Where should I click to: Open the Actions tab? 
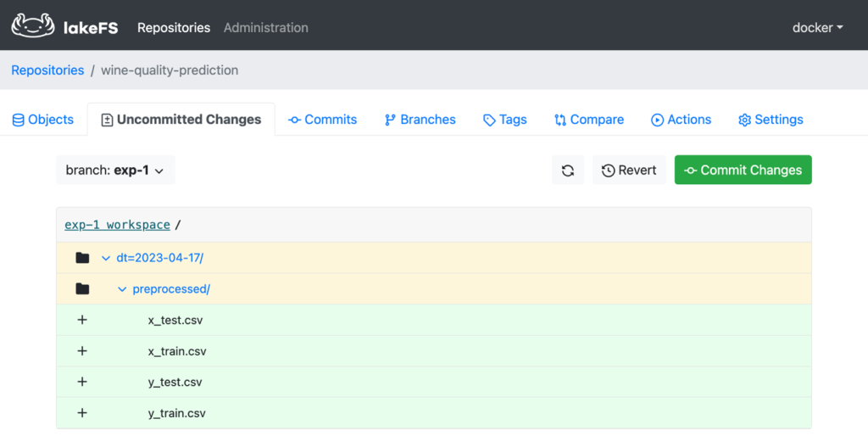point(681,120)
